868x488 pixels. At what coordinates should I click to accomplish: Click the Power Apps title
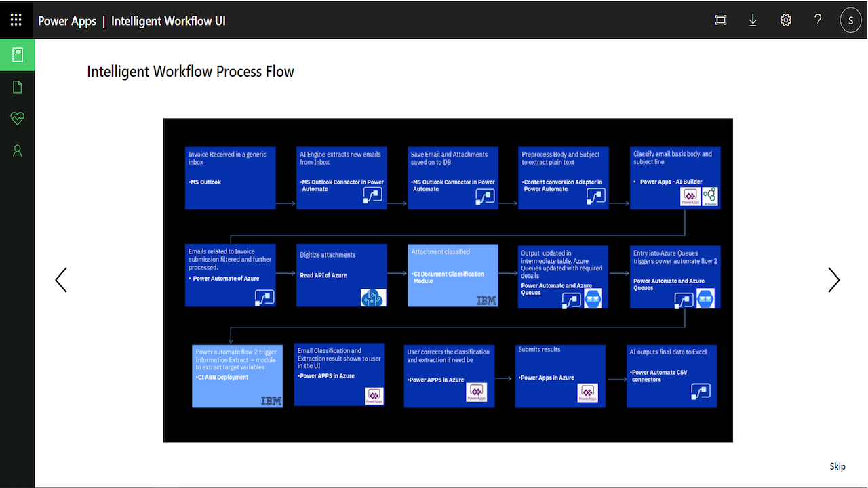point(67,21)
